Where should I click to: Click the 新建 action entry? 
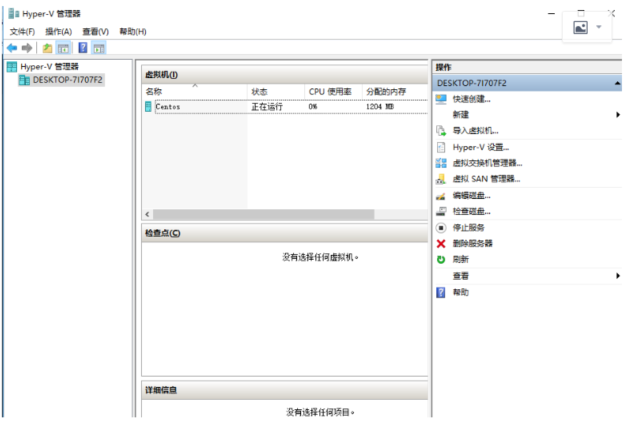coord(461,115)
